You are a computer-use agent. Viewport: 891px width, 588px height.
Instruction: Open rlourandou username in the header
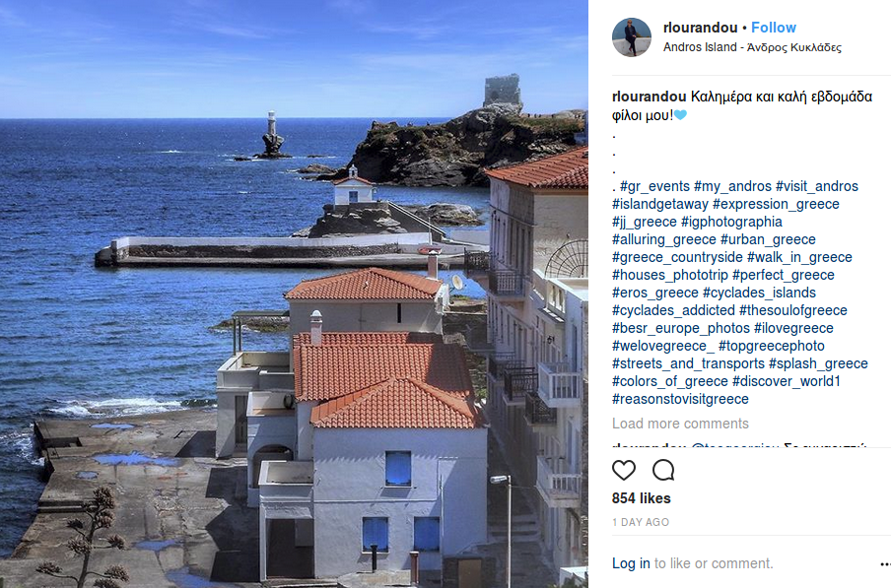(x=700, y=28)
